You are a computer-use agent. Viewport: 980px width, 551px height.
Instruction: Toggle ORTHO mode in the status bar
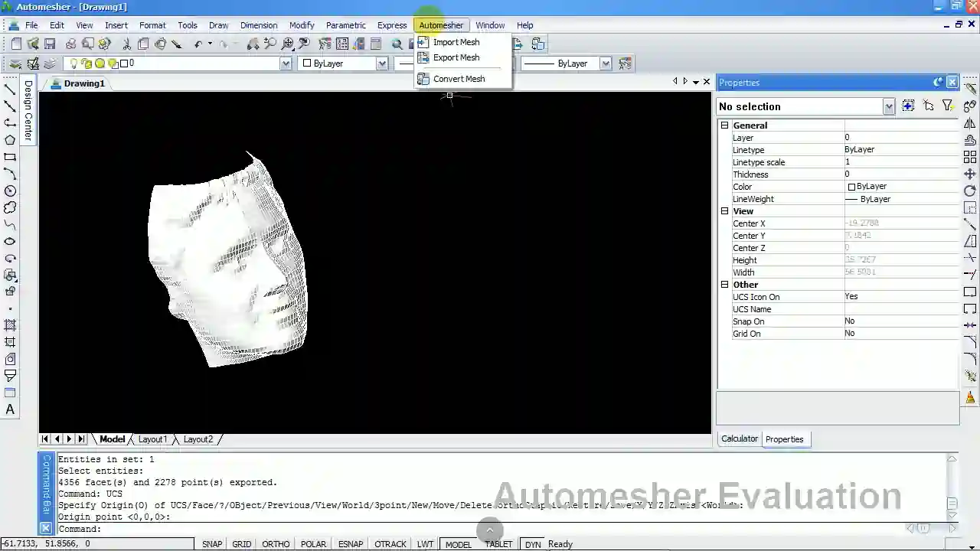276,544
